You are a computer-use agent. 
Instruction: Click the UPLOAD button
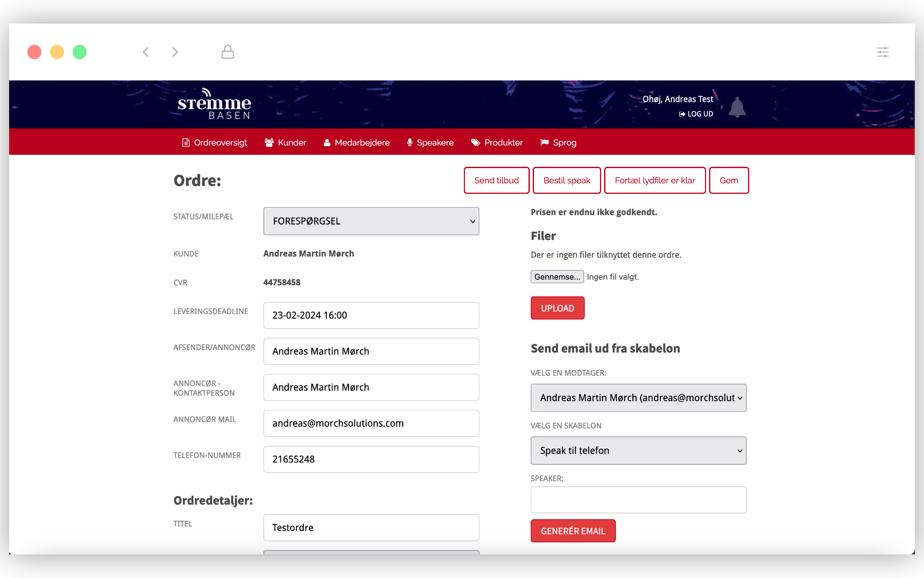point(557,308)
